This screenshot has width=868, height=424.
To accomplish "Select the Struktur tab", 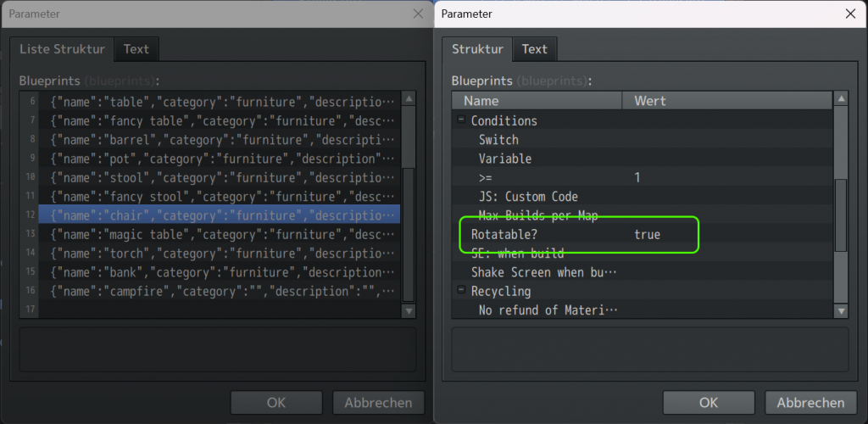I will [x=477, y=49].
